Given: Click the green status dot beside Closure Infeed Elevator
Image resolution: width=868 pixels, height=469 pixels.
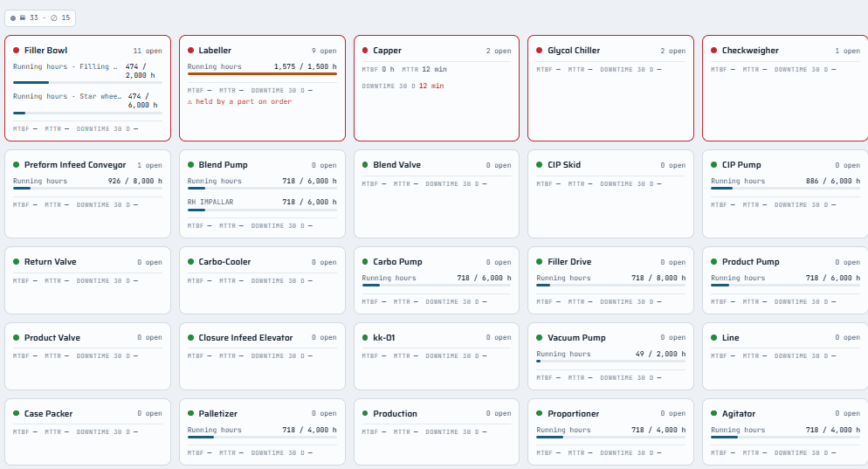Looking at the screenshot, I should tap(191, 338).
